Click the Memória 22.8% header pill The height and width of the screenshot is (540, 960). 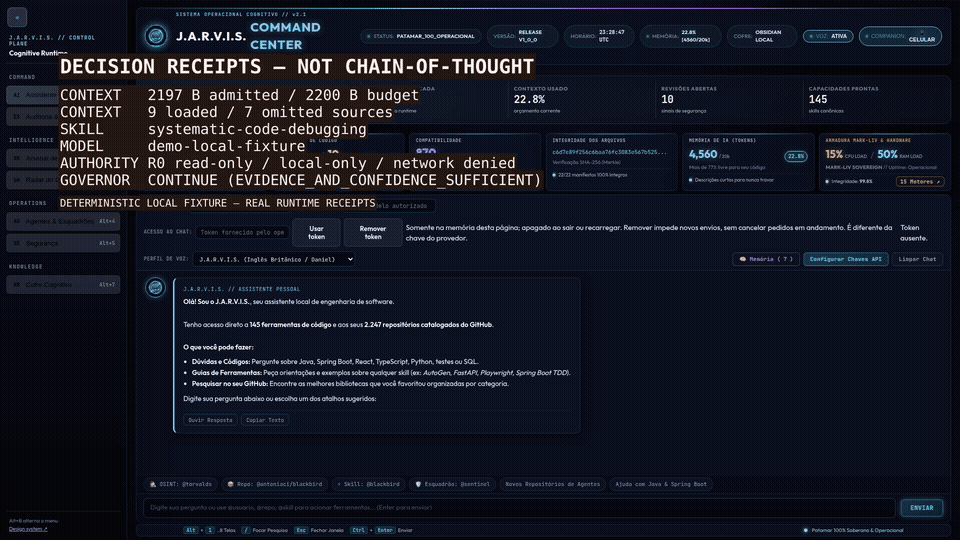680,36
